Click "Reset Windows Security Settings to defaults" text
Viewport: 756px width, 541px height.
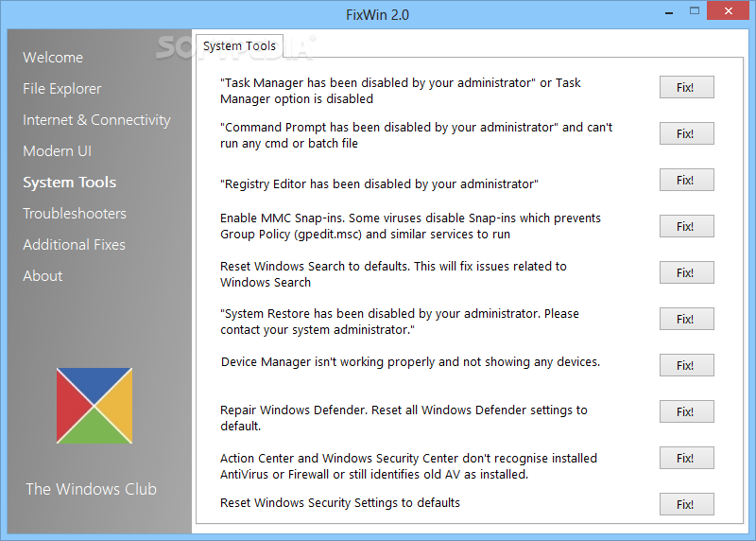pos(340,503)
